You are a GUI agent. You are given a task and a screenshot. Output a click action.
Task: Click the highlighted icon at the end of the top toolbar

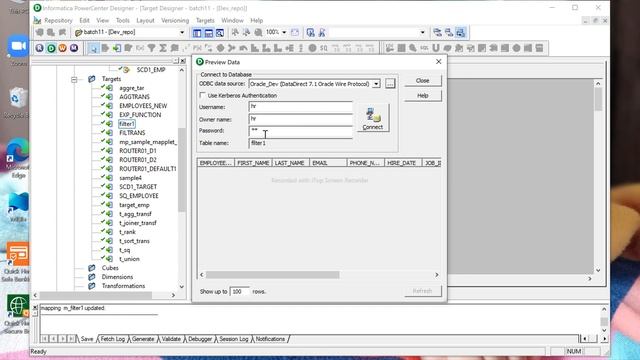point(460,33)
